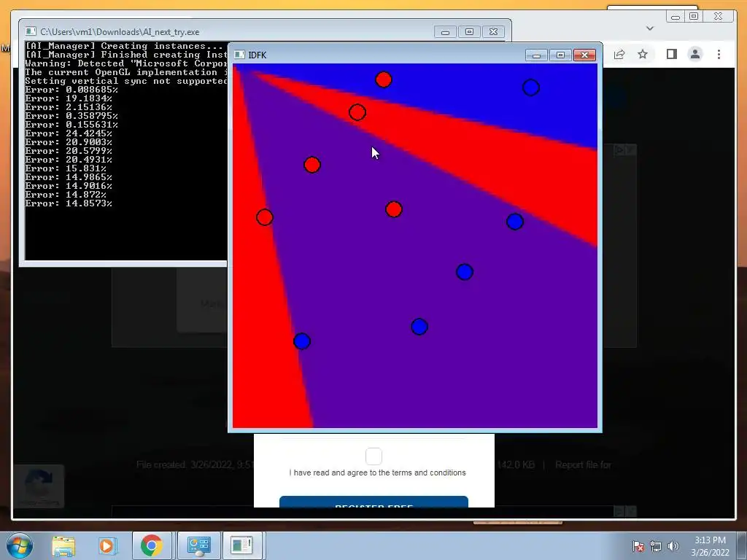Click the red point nearest the IDFK top edge
This screenshot has height=560, width=747.
click(x=384, y=79)
